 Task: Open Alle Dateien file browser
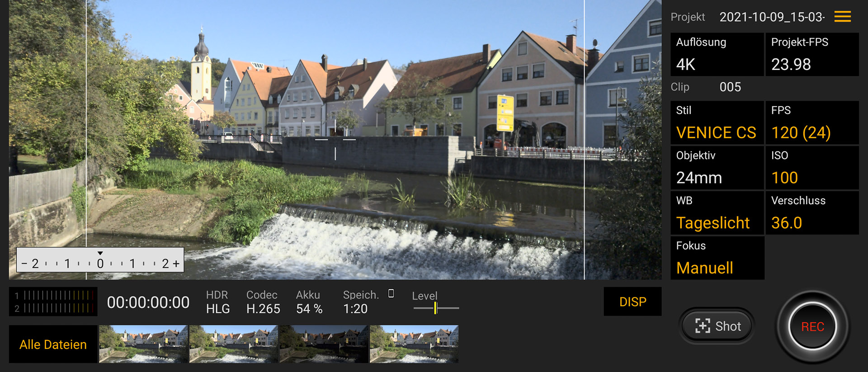coord(53,344)
